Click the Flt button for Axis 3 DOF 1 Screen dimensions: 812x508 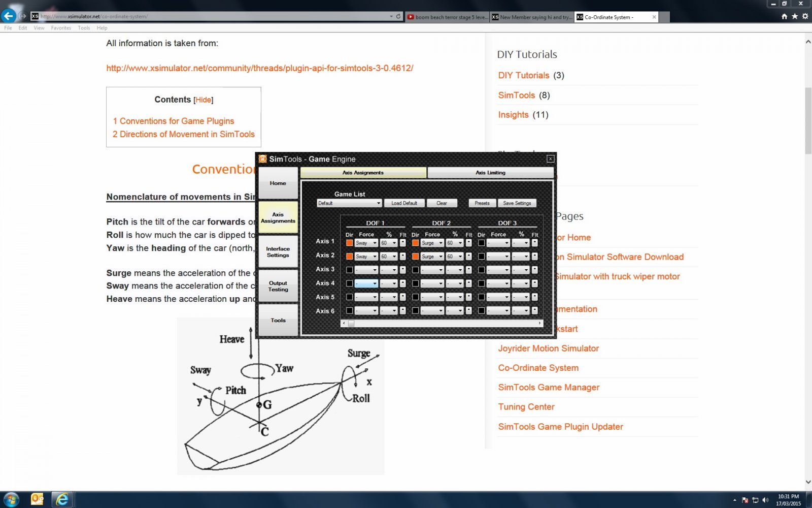(x=402, y=270)
